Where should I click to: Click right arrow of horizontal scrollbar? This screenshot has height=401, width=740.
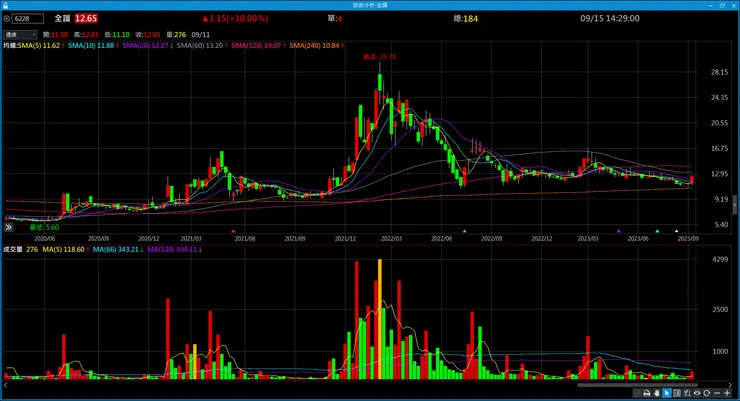(730, 385)
